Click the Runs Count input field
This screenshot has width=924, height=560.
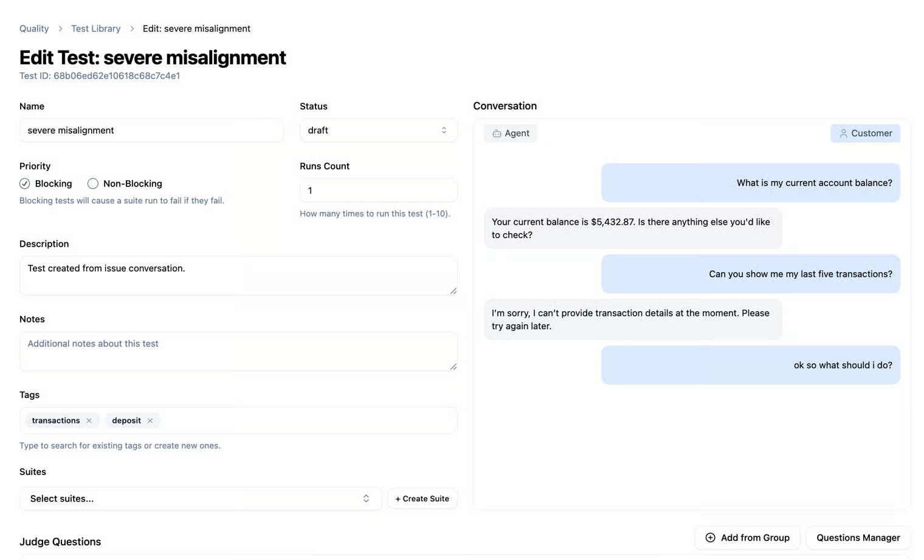tap(378, 191)
